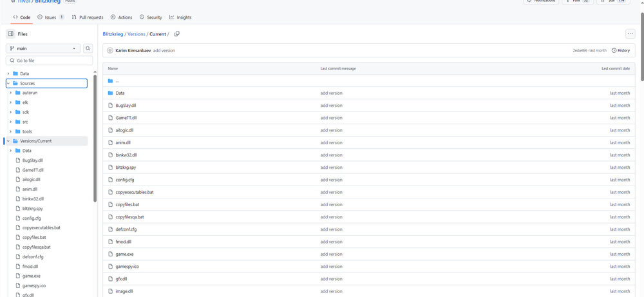644x297 pixels.
Task: Expand the Data folder in sidebar tree
Action: pyautogui.click(x=8, y=73)
